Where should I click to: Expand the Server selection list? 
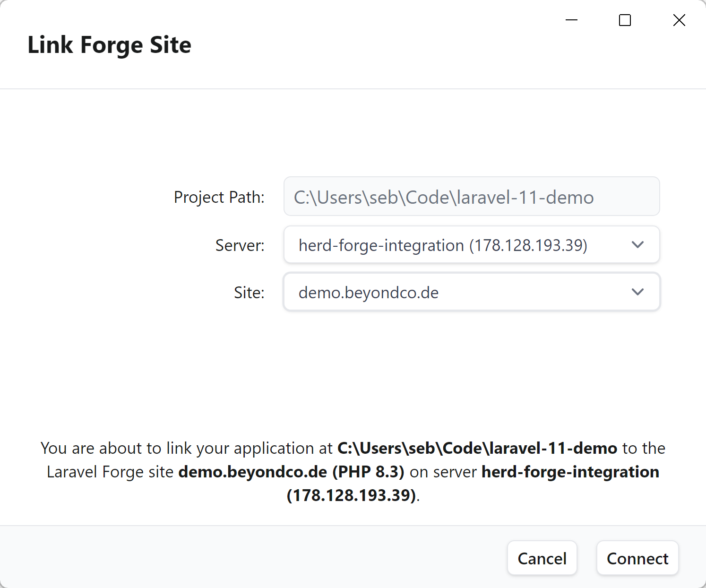tap(471, 245)
